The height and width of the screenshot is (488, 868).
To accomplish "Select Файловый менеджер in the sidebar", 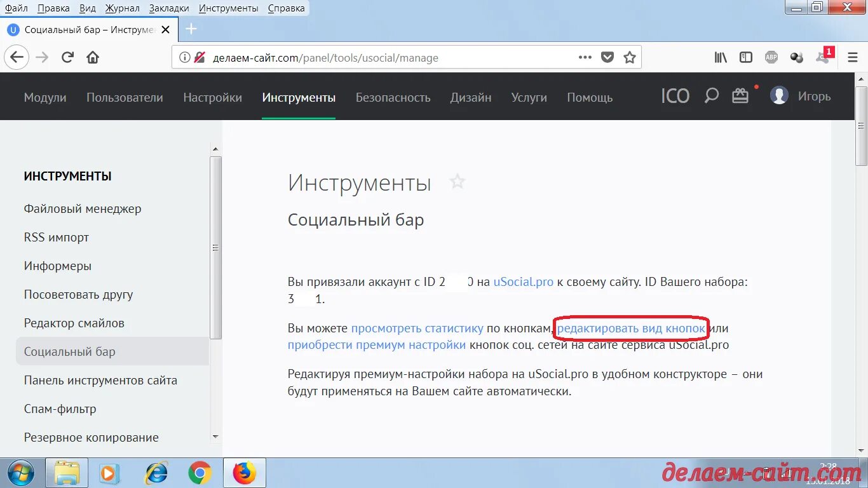I will point(82,208).
